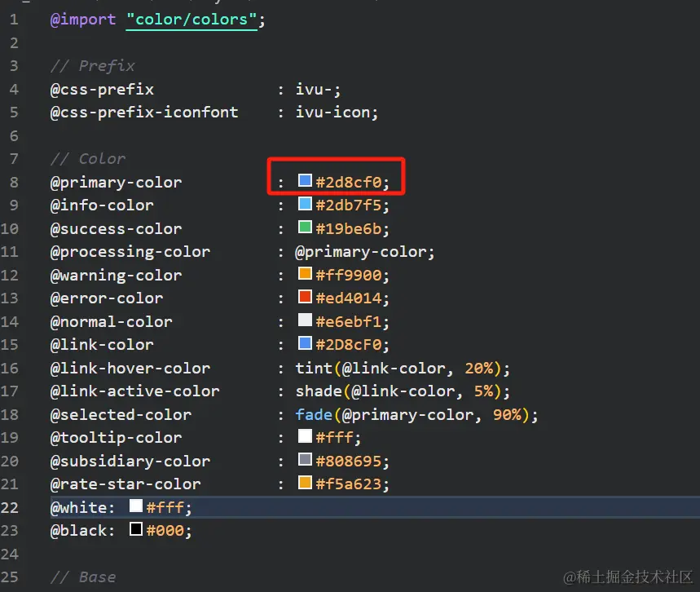Click the orange swatch beside #ff9900
The height and width of the screenshot is (592, 700).
point(305,273)
